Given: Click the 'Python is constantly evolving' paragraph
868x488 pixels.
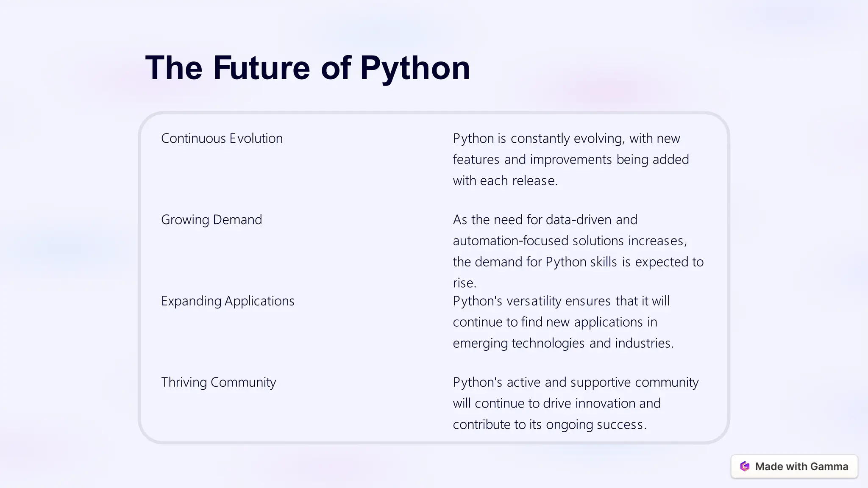Looking at the screenshot, I should pos(570,159).
